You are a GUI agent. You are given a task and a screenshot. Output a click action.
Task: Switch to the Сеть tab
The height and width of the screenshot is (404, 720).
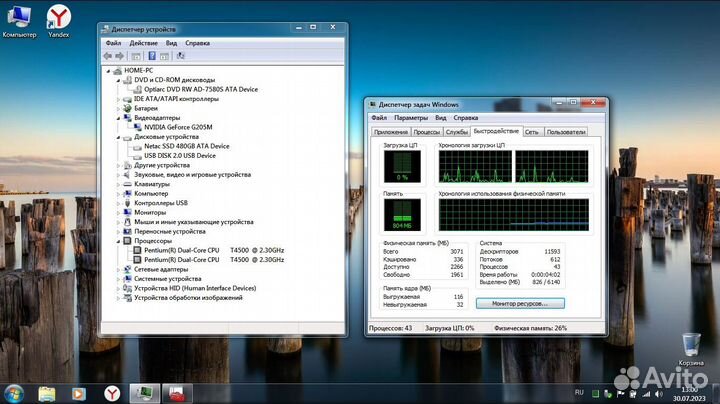tap(532, 132)
